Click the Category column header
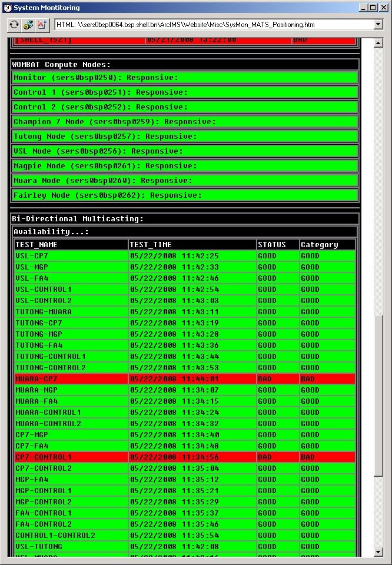Image resolution: width=392 pixels, height=565 pixels. (320, 245)
